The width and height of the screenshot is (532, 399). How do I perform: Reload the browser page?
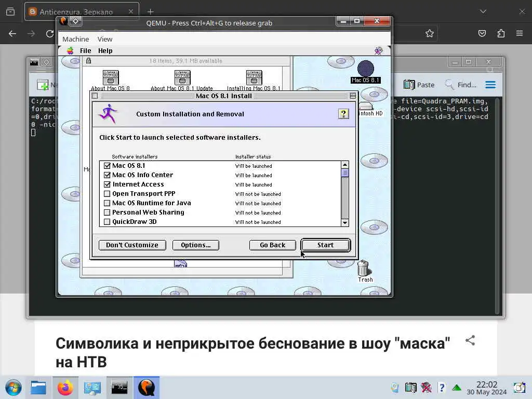[49, 34]
